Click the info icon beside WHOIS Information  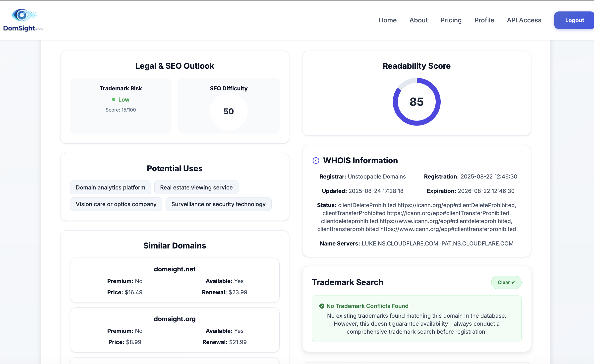316,160
